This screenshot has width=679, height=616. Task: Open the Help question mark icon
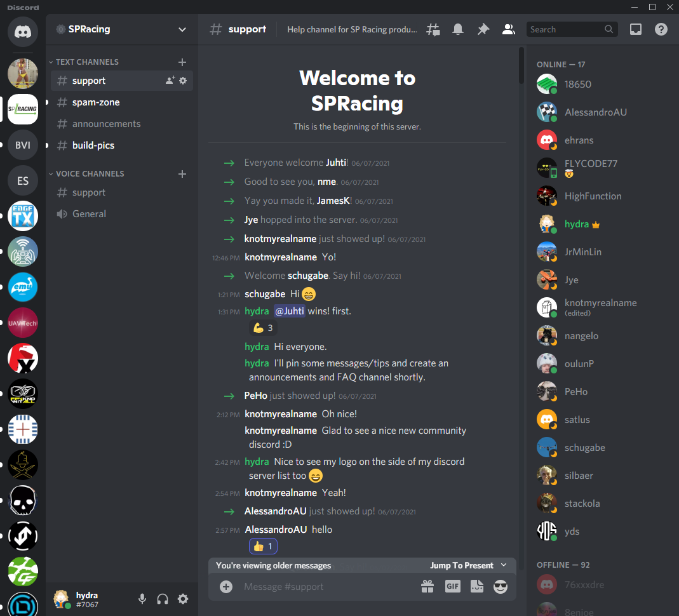tap(661, 29)
